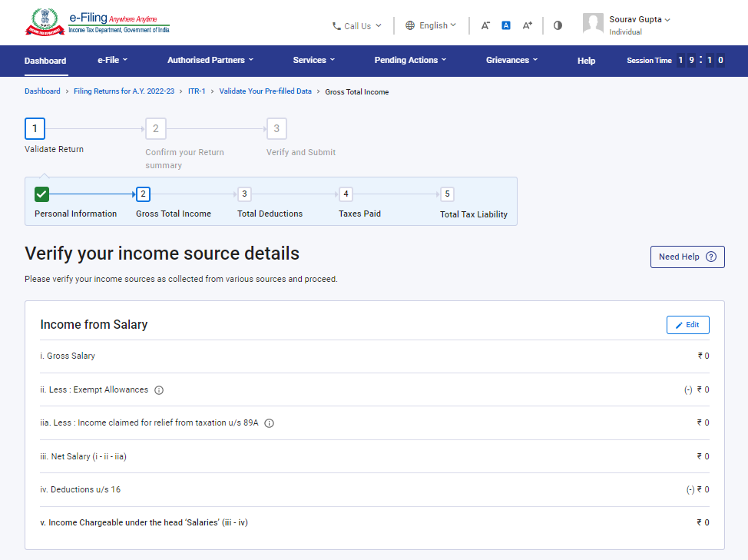Click the Dashboard breadcrumb link
Viewport: 748px width, 560px height.
[42, 91]
